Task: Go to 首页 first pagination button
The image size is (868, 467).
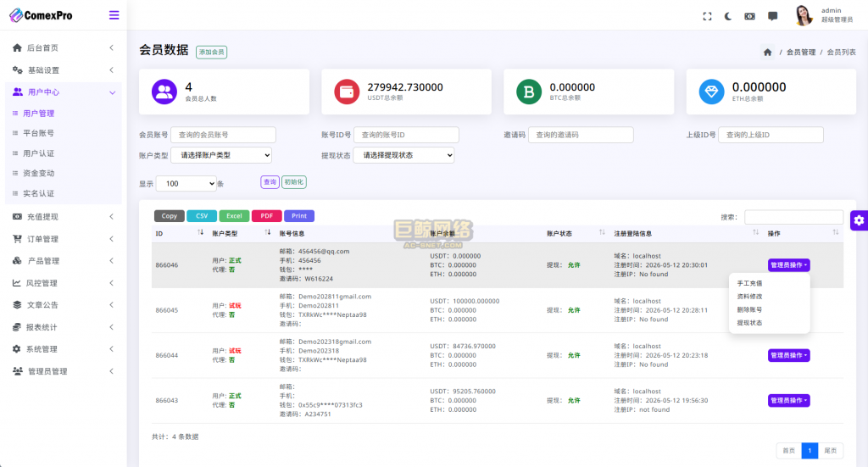Action: click(789, 451)
